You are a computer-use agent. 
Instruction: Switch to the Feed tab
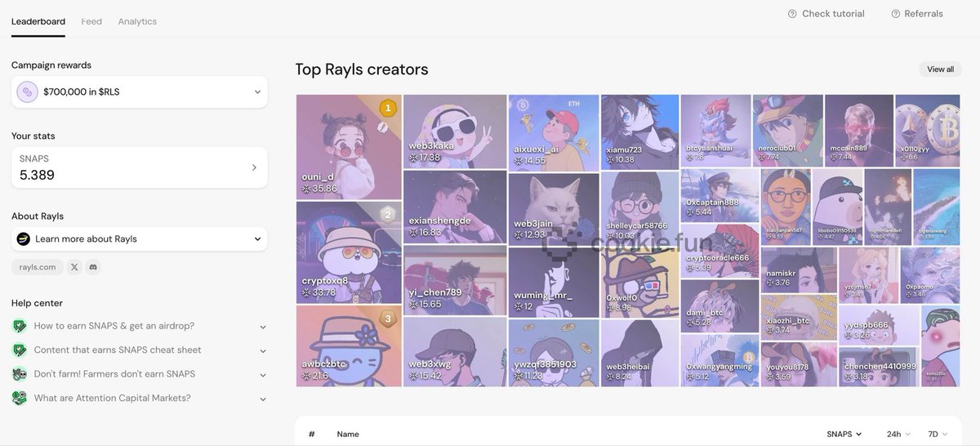click(91, 21)
